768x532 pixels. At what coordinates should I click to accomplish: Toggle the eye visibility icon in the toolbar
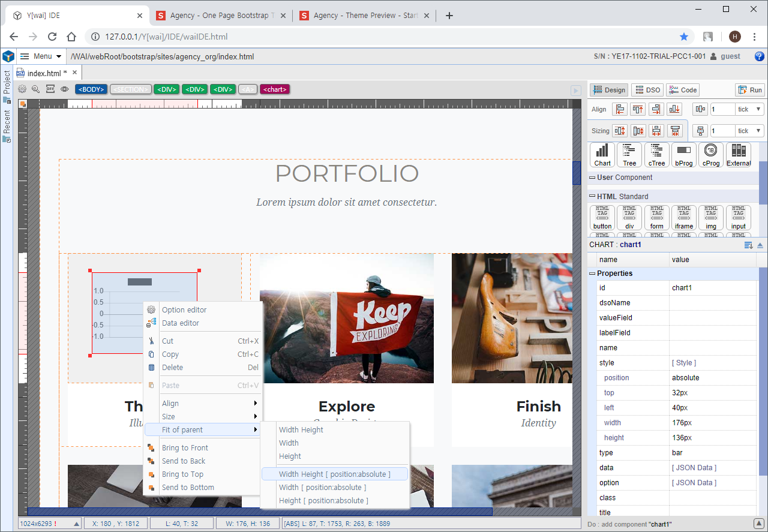[x=65, y=89]
